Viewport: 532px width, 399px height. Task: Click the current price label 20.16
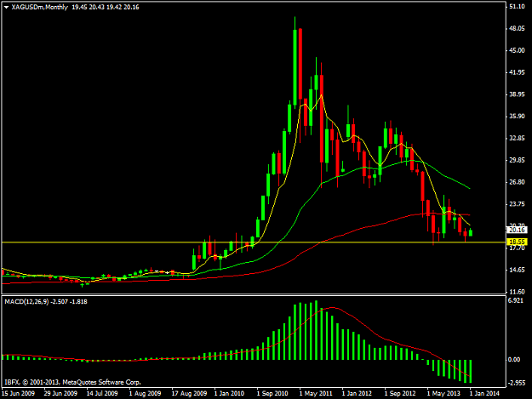tap(517, 230)
